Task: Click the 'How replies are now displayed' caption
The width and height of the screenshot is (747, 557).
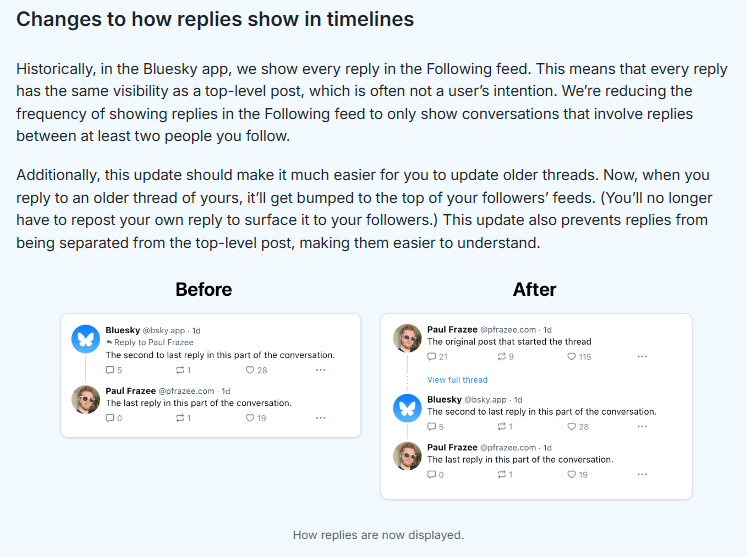Action: tap(378, 535)
